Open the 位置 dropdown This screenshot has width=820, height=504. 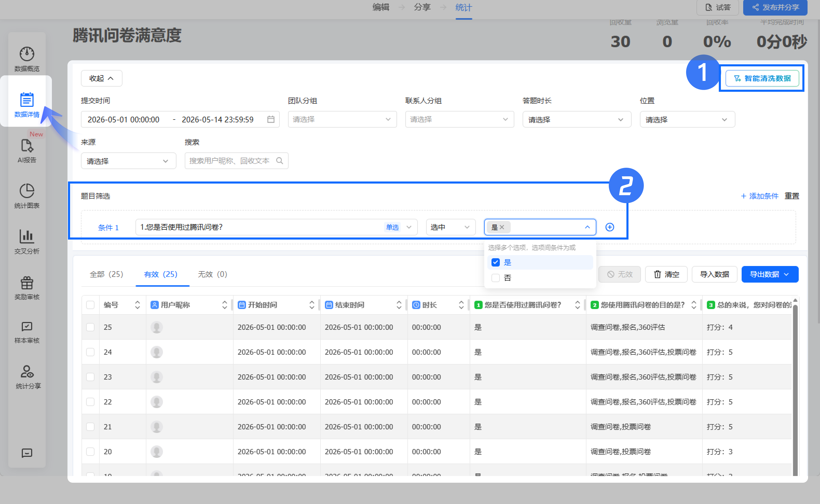coord(687,119)
